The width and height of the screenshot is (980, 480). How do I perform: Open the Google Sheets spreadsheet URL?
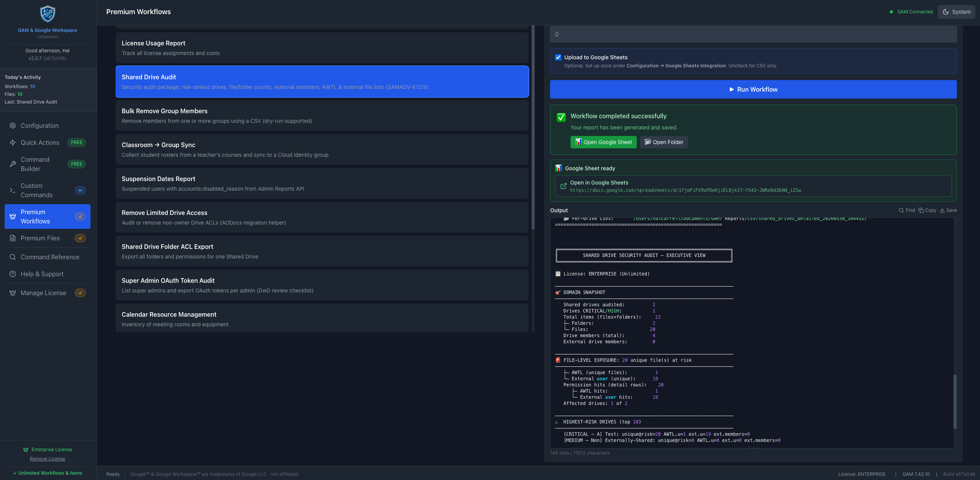pyautogui.click(x=685, y=190)
